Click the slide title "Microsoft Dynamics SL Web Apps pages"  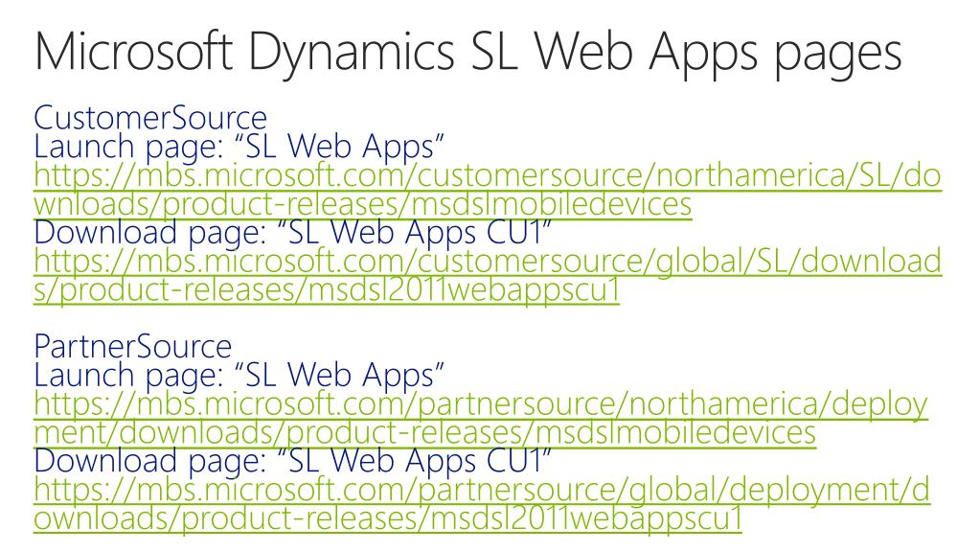tap(468, 55)
